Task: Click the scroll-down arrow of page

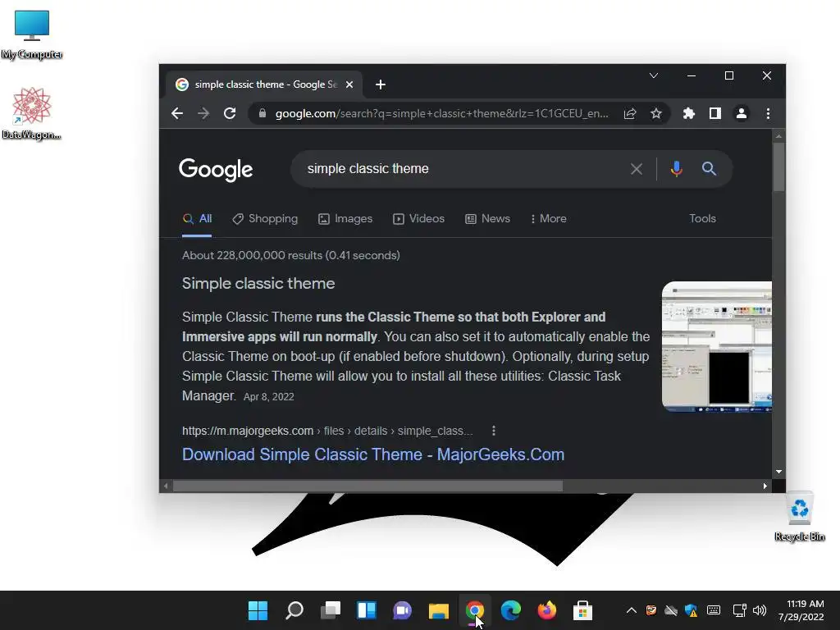Action: click(778, 472)
